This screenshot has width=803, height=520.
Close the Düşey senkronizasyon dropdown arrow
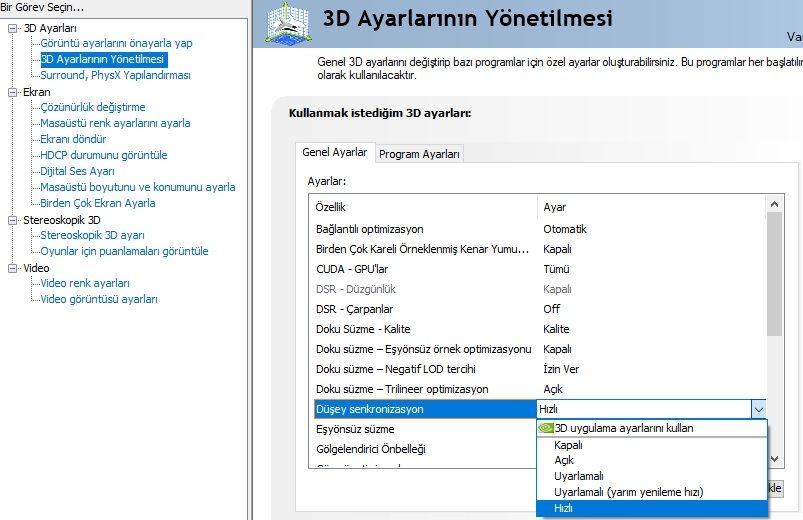click(x=758, y=409)
